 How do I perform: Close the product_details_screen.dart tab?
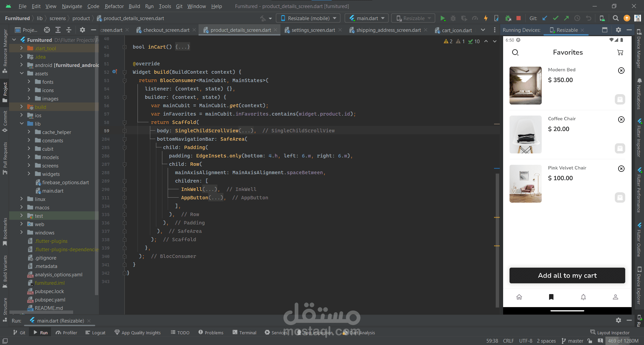pos(275,30)
